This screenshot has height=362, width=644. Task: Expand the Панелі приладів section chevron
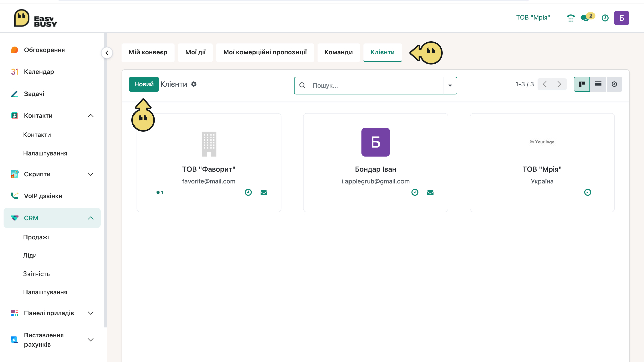[91, 313]
